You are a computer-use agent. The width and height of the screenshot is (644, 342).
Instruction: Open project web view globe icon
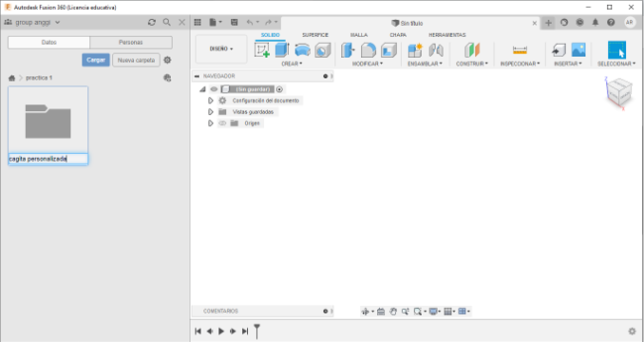[167, 78]
